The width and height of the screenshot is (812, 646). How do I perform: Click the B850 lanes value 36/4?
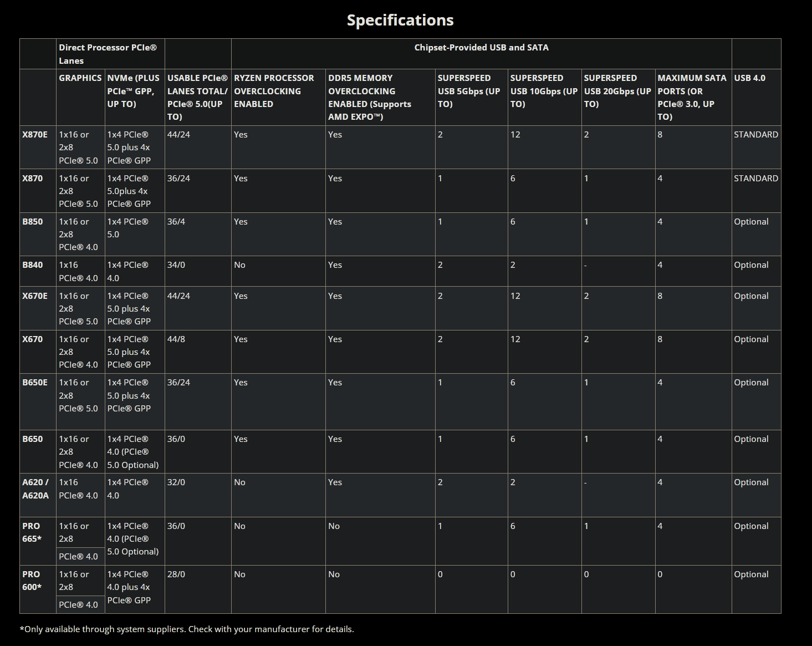(176, 222)
